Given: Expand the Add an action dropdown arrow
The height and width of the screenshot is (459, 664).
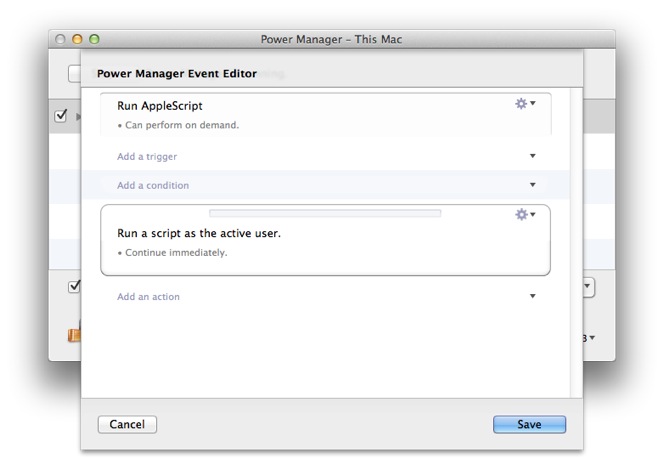Looking at the screenshot, I should 533,296.
